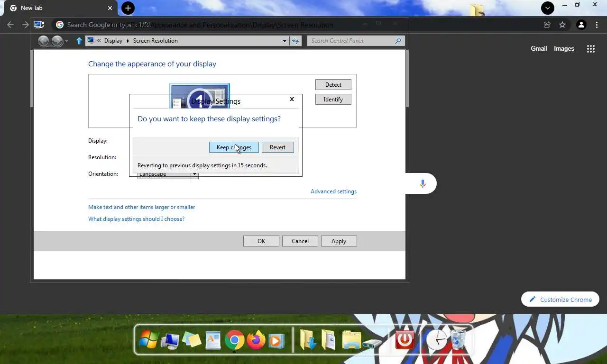Click Control Panel forward arrow button
The height and width of the screenshot is (364, 607).
click(x=57, y=41)
